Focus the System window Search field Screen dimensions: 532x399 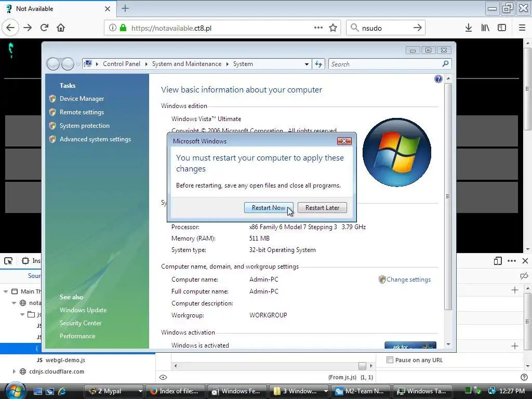(x=385, y=64)
